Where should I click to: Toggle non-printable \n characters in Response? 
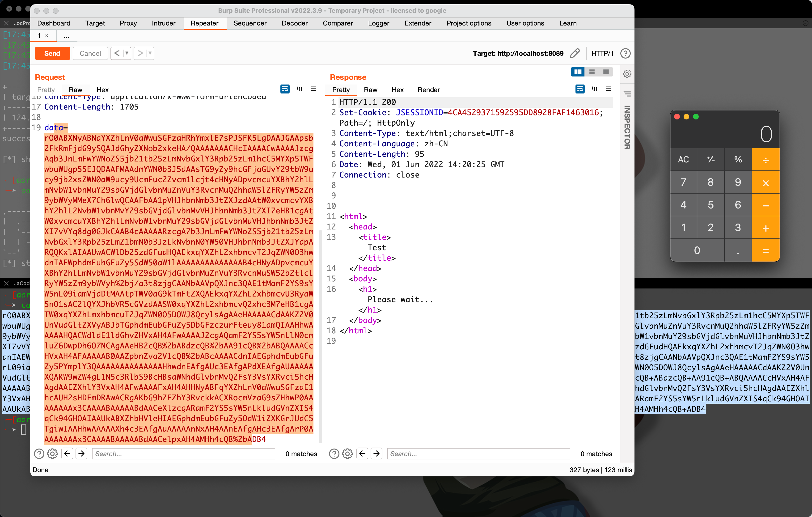coord(594,89)
